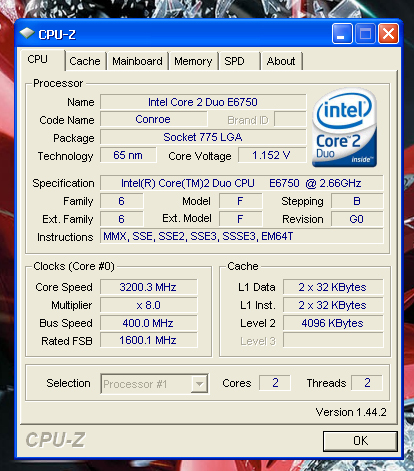Viewport: 414px width, 471px height.
Task: Click the Technology value '65 nm'
Action: point(128,155)
